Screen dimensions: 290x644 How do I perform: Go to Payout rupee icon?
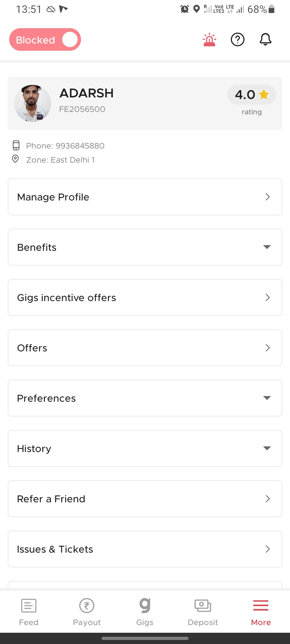[x=87, y=605]
